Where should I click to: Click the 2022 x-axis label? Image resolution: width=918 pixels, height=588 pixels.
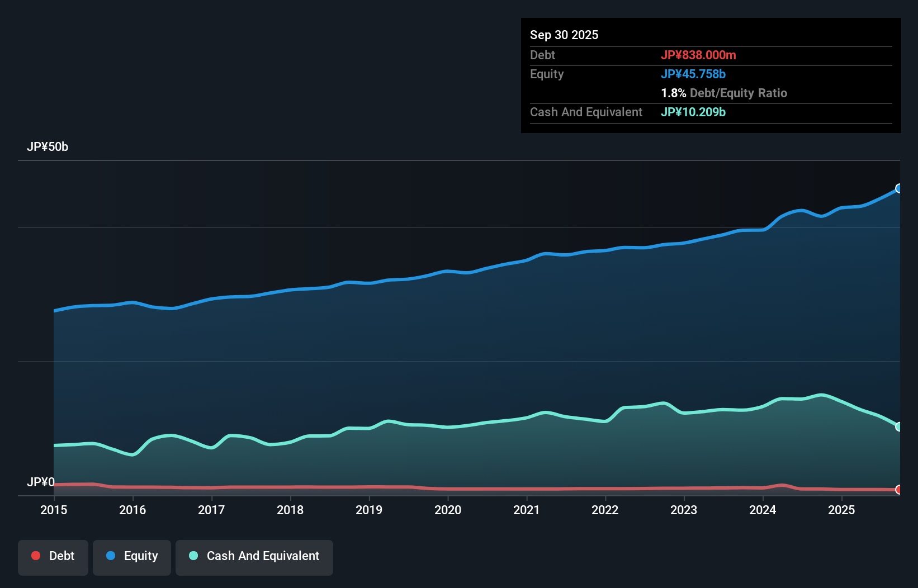[x=605, y=510]
